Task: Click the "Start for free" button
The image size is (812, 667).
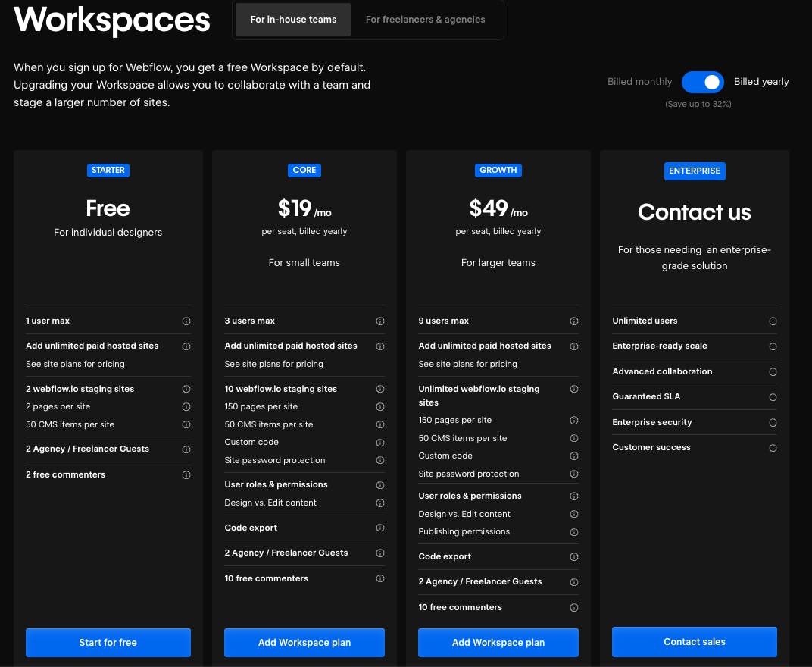Action: [108, 642]
